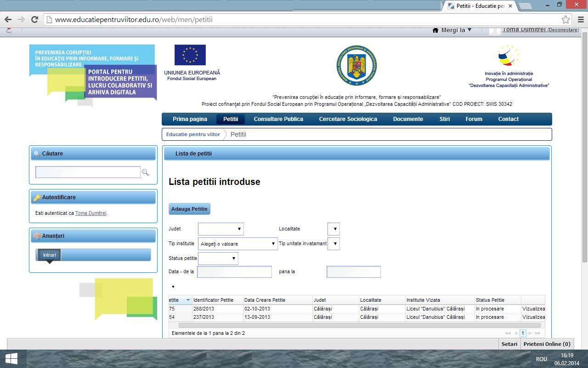Image resolution: width=588 pixels, height=368 pixels.
Task: Click the horizontal scrollbar under the petitions table
Action: pos(354,325)
